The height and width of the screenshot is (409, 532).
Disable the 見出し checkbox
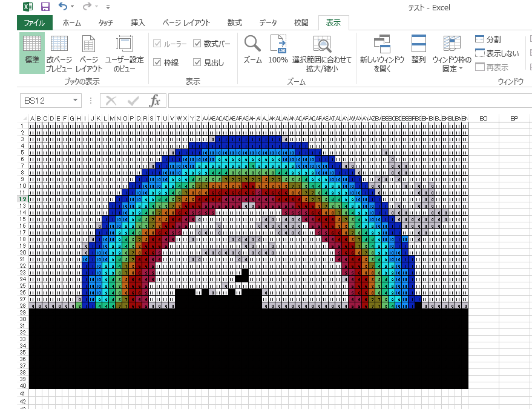pyautogui.click(x=197, y=61)
